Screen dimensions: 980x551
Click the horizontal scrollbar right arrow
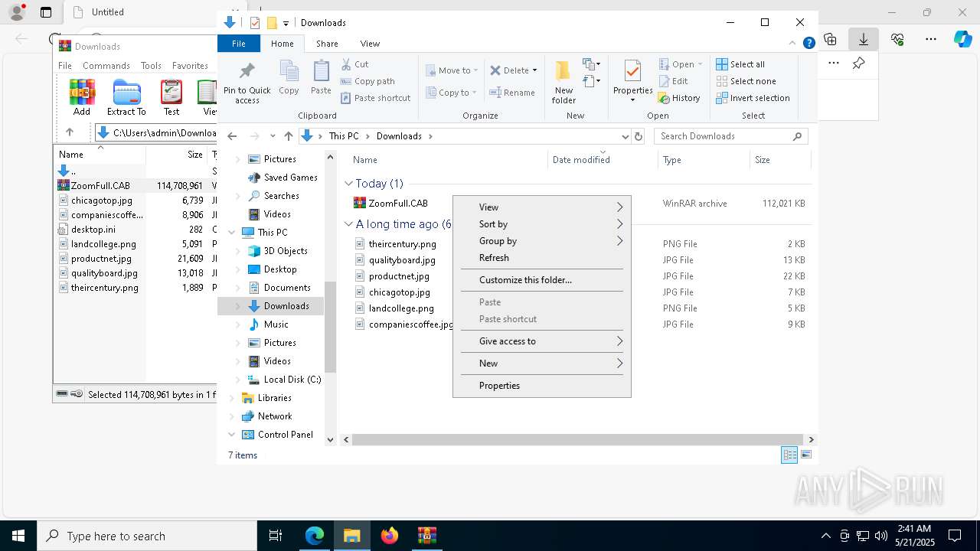(811, 439)
